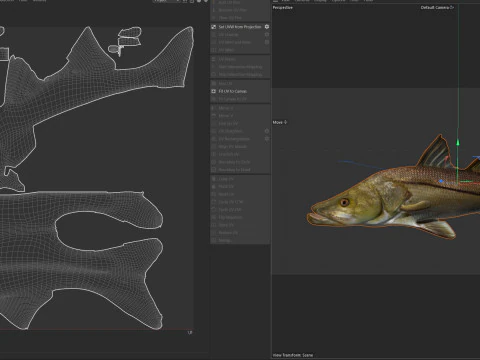Open UV Unwrap settings gear

point(267,34)
